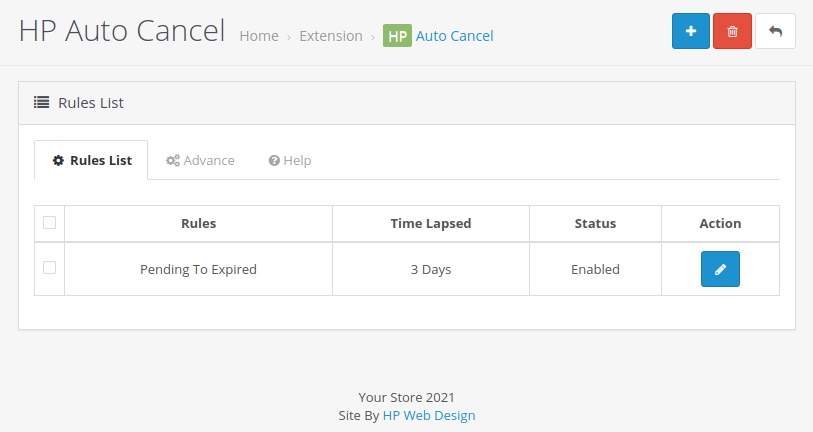Visit the HP Web Design footer link
The width and height of the screenshot is (813, 432).
click(x=429, y=415)
